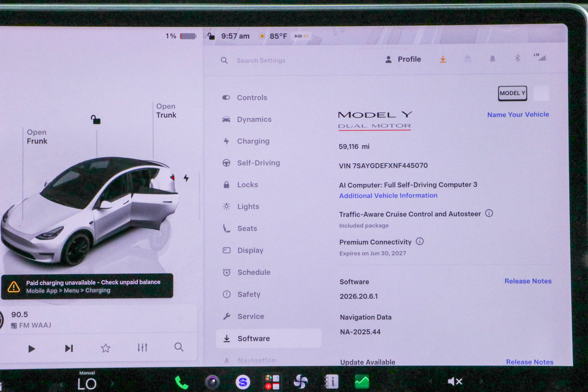Open the Camera app in dock
Viewport: 588px width, 392px height.
212,382
